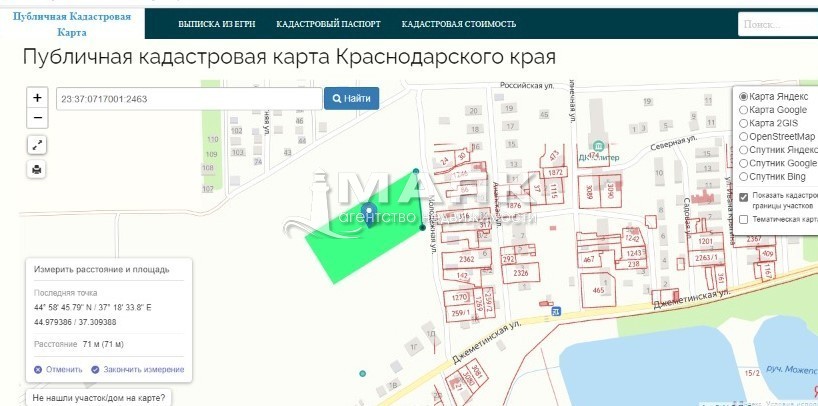Uncheck show cadastral parcel boundaries
818x406 pixels.
point(743,195)
